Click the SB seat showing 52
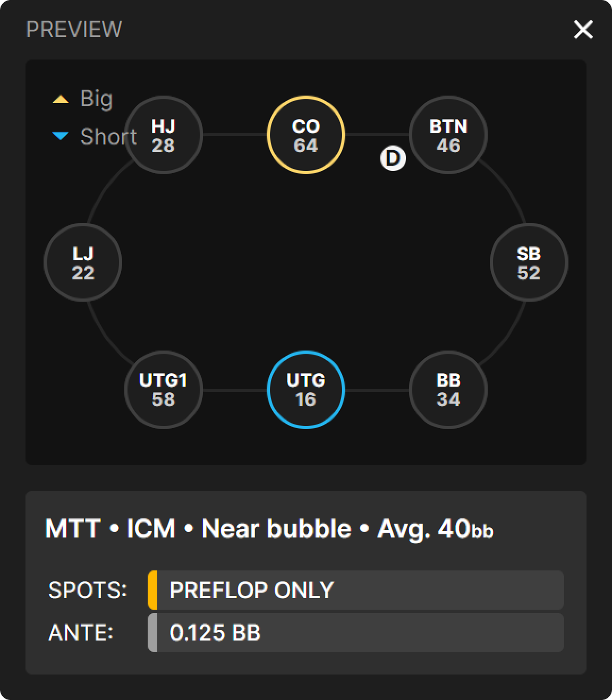Viewport: 612px width, 700px height. [529, 262]
